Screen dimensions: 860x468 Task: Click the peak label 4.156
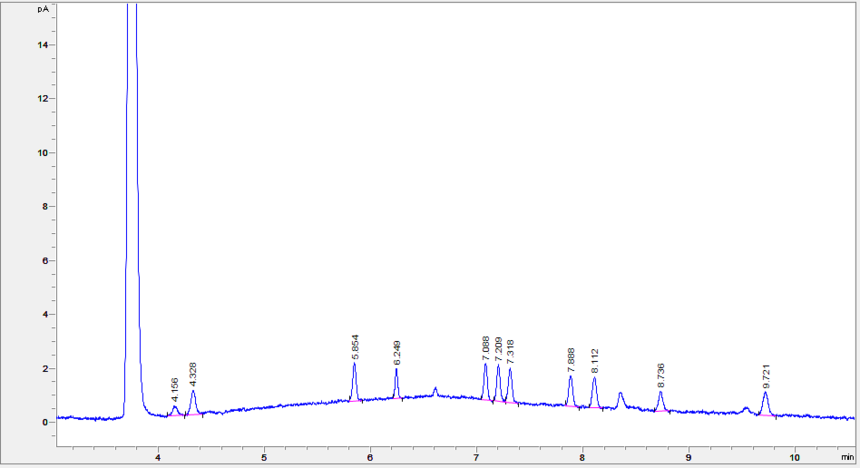pos(174,390)
